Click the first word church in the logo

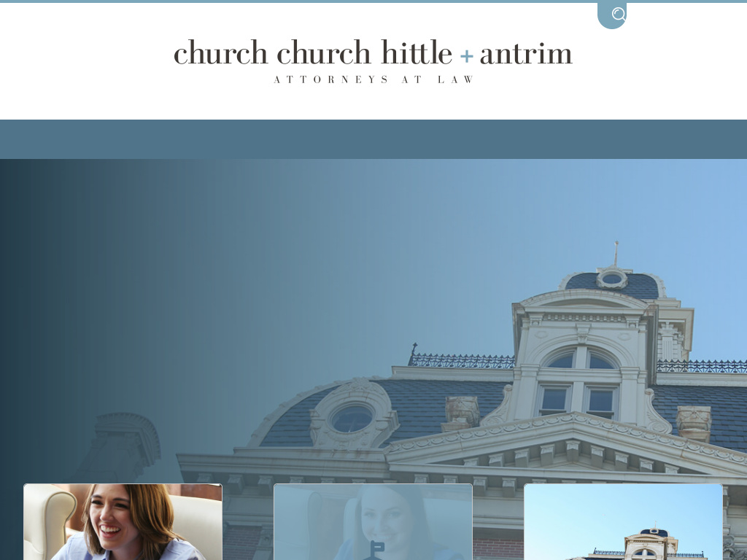click(221, 54)
